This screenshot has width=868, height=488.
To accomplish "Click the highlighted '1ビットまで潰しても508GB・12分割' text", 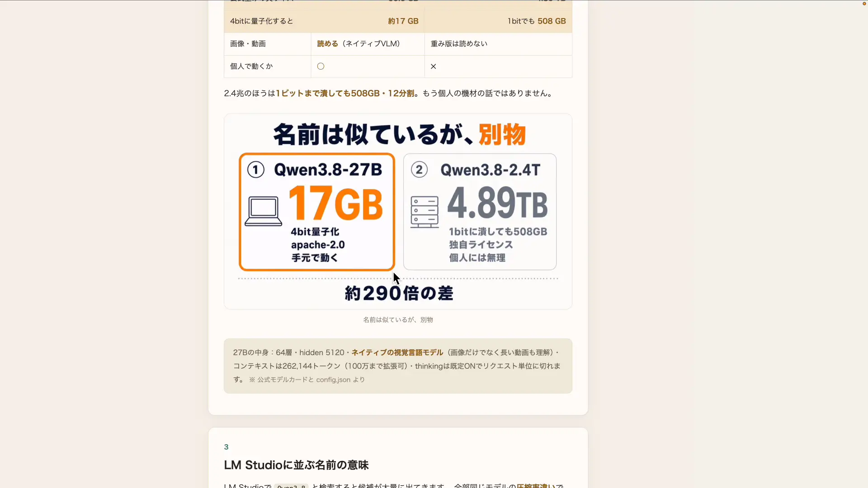I will click(345, 94).
